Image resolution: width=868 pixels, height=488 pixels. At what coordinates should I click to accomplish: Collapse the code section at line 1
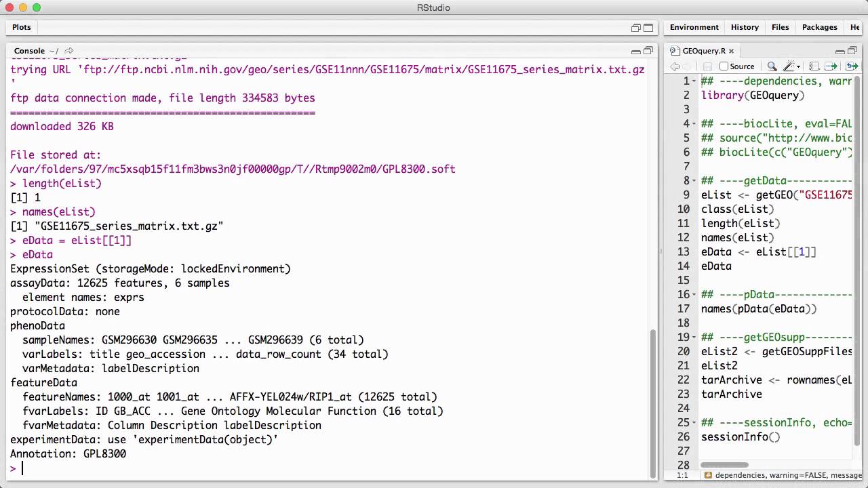[695, 81]
